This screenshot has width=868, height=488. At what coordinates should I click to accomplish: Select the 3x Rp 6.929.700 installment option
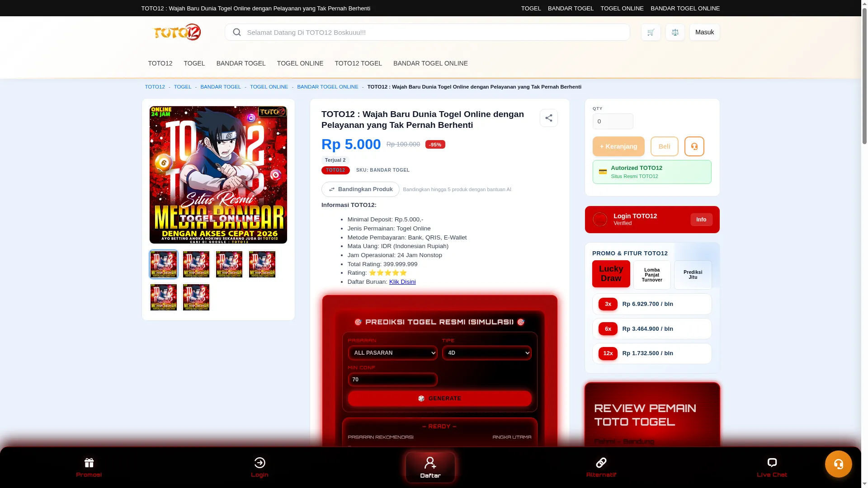(x=652, y=304)
